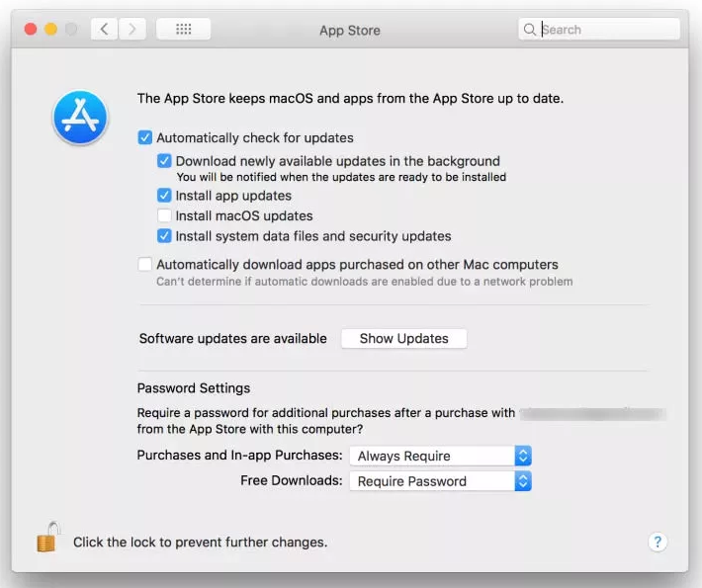This screenshot has width=702, height=588.
Task: Toggle Install system data files and security updates
Action: [x=164, y=236]
